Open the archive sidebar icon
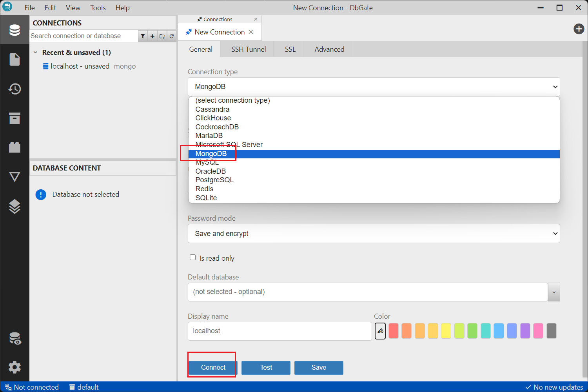Viewport: 588px width, 392px height. coord(15,118)
